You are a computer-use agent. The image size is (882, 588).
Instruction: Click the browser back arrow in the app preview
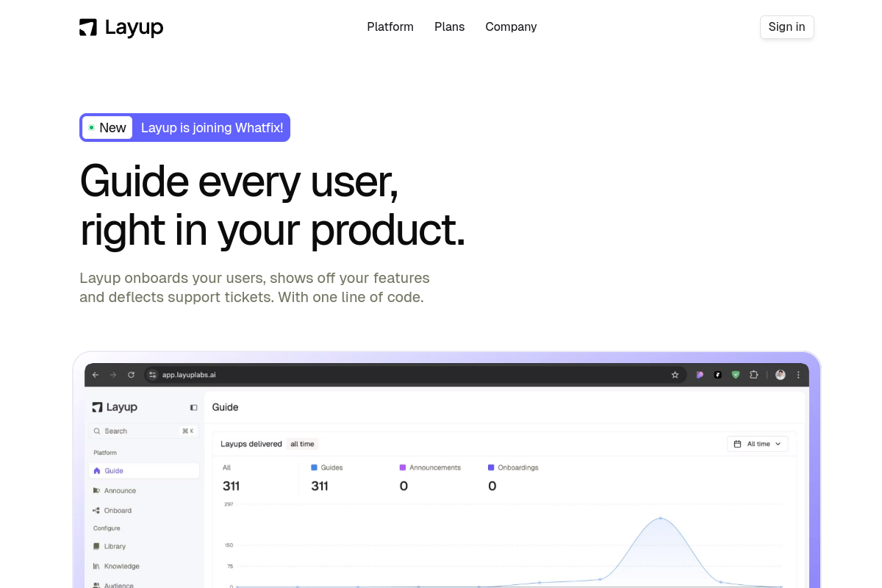tap(96, 375)
